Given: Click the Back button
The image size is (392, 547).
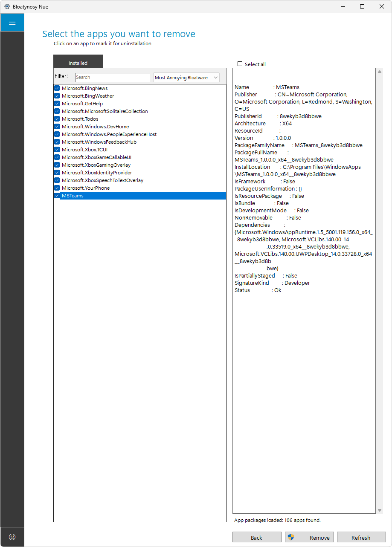Looking at the screenshot, I should (x=257, y=537).
